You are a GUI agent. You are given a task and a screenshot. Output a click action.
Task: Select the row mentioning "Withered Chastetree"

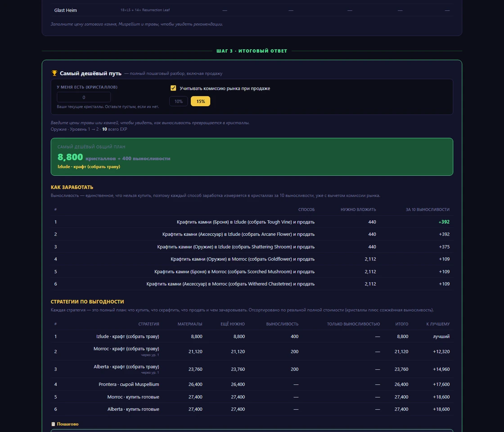click(252, 284)
